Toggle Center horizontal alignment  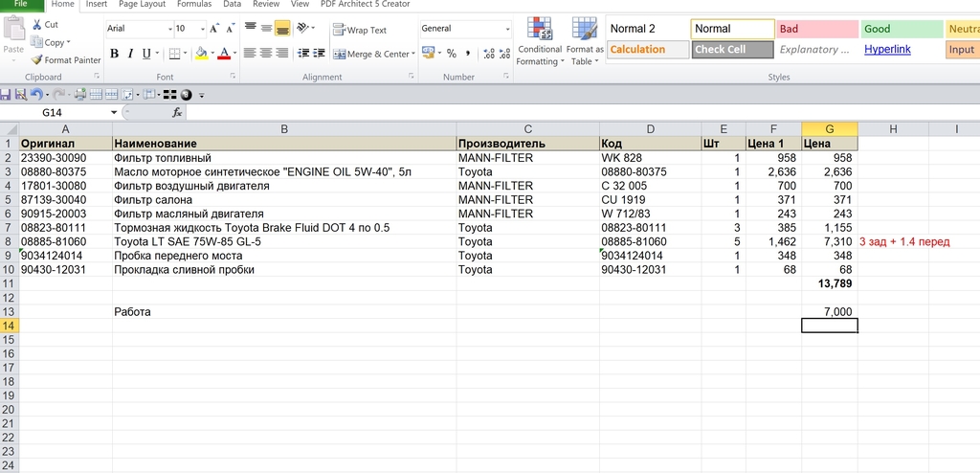tap(266, 54)
